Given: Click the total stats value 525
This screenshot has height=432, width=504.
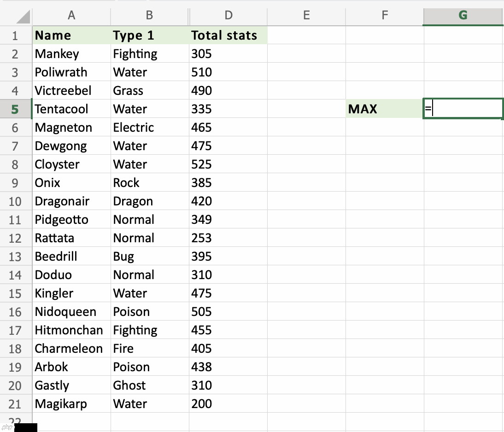Looking at the screenshot, I should point(228,164).
